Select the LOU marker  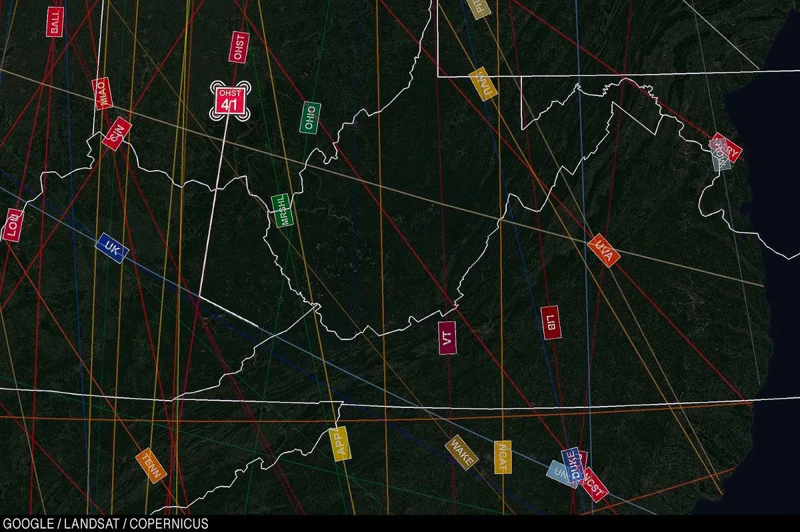pyautogui.click(x=13, y=225)
